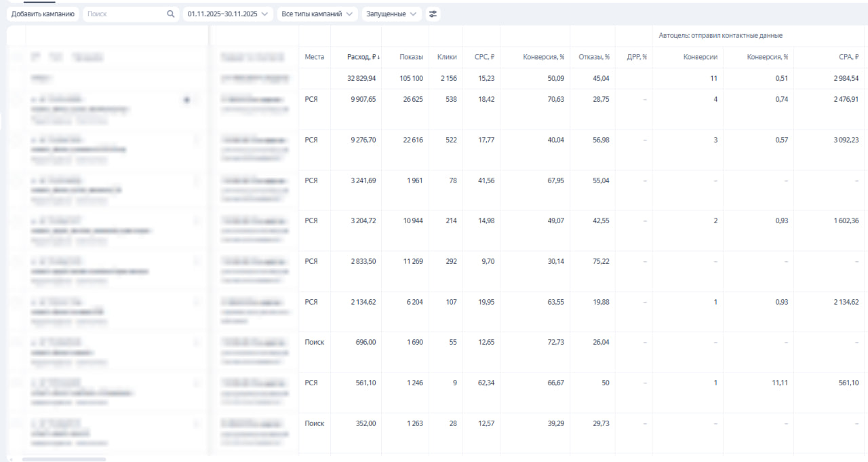Open the 01.11.2025–30.11.2025 date range dropdown

(x=228, y=14)
